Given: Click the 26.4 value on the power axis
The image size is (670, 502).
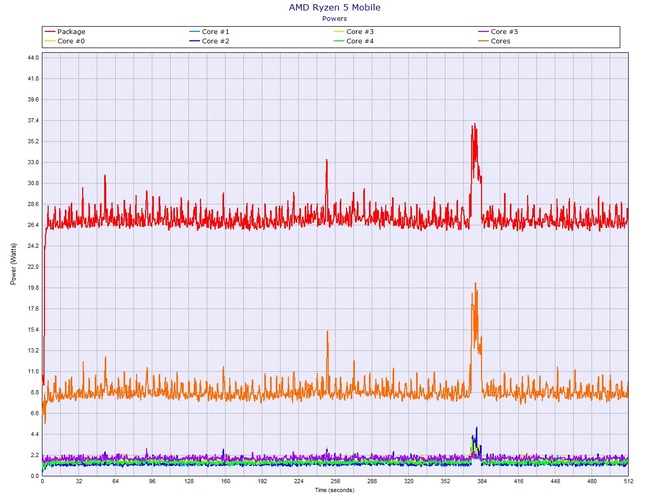Looking at the screenshot, I should point(34,225).
